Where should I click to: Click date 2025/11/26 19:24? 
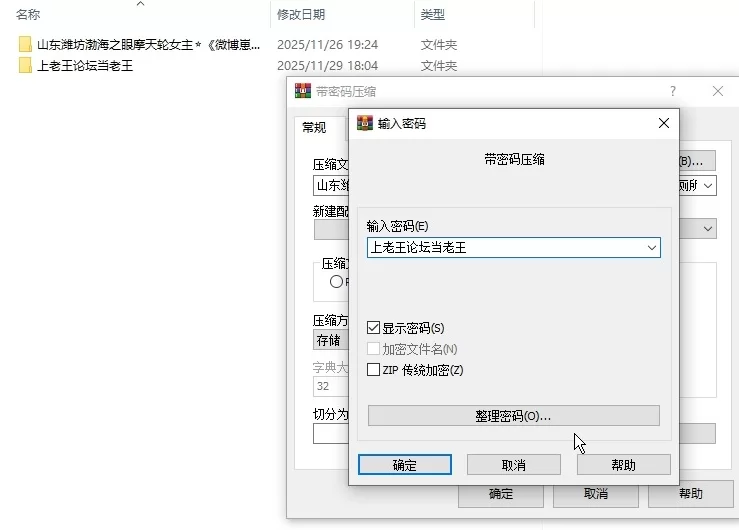[x=328, y=45]
